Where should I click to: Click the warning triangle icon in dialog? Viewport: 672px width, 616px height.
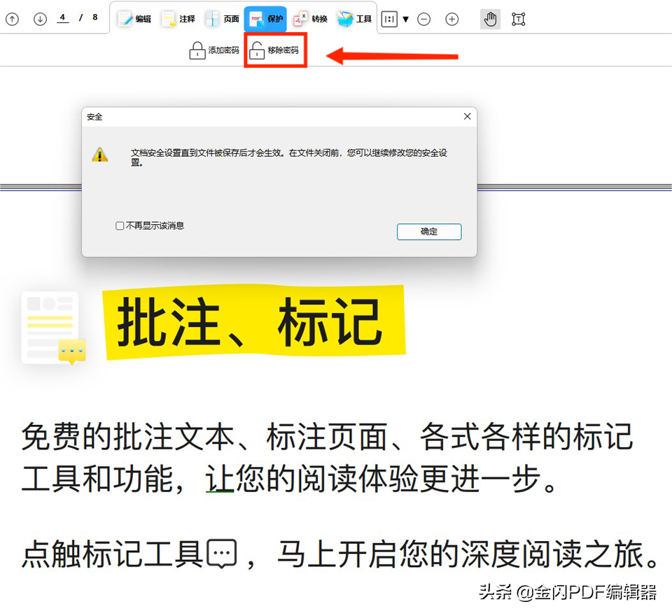click(x=100, y=155)
